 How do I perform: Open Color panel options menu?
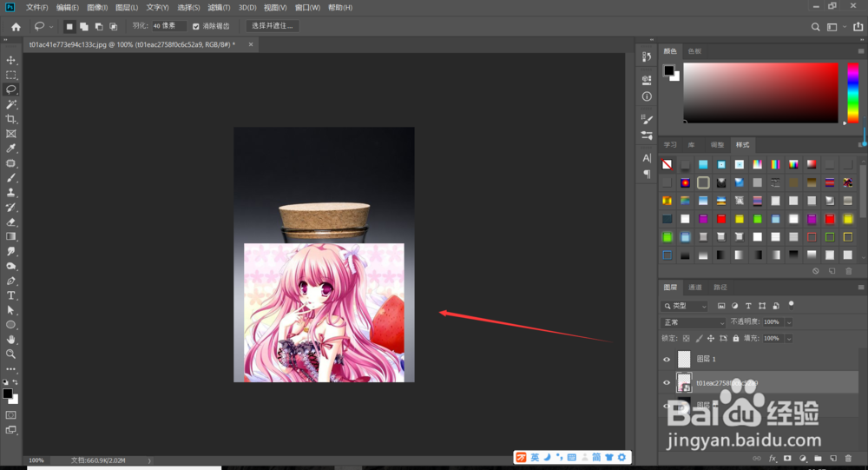coord(861,51)
